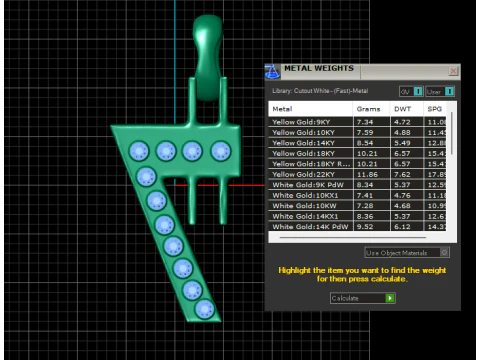The height and width of the screenshot is (360, 480).
Task: Click the Calculate button
Action: (363, 298)
